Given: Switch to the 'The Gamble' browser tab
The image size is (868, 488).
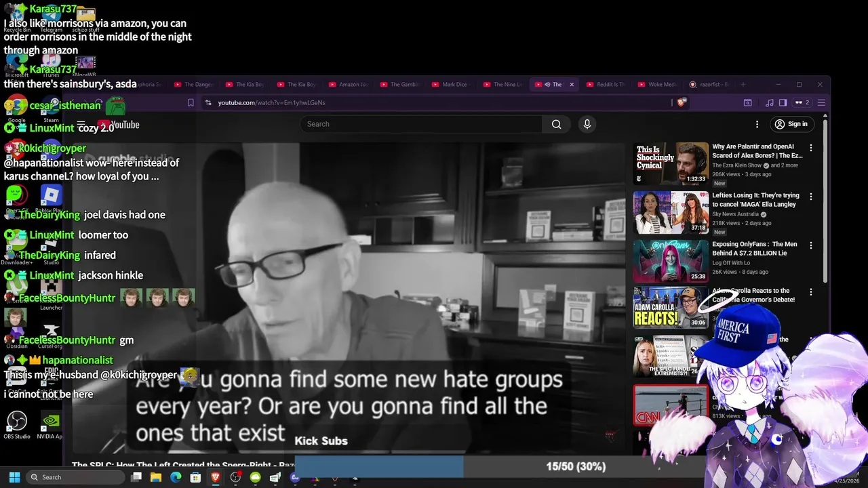Looking at the screenshot, I should pyautogui.click(x=400, y=85).
